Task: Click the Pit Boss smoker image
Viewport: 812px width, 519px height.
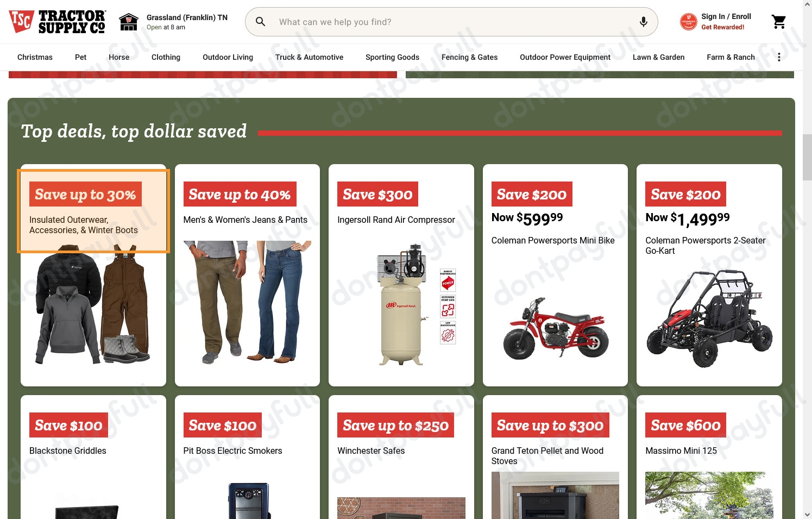Action: pos(249,501)
